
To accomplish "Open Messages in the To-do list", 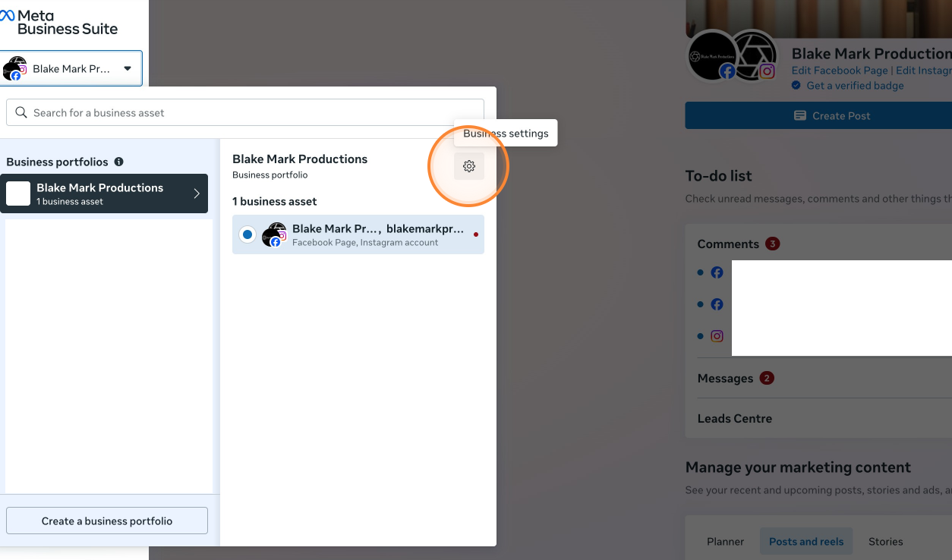I will [725, 378].
